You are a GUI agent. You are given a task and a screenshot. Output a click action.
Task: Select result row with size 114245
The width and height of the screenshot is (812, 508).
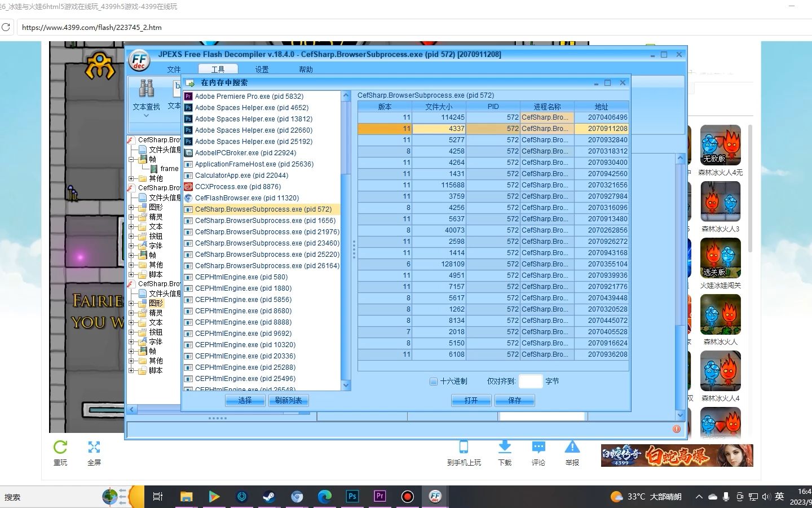click(493, 117)
